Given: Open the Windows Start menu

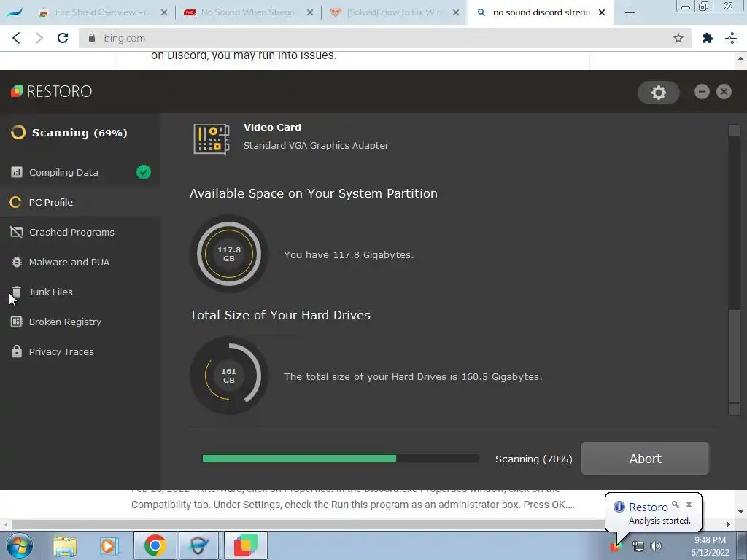Looking at the screenshot, I should [x=20, y=545].
